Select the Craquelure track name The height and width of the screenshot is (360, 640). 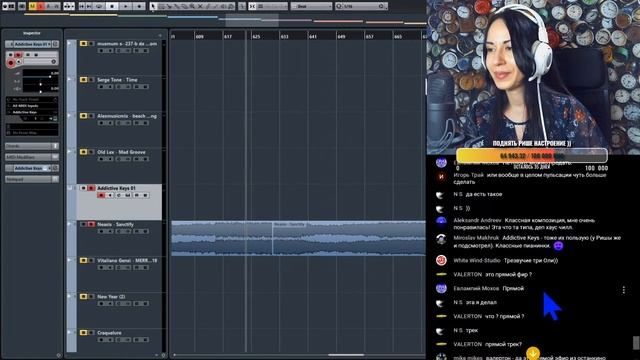point(109,333)
